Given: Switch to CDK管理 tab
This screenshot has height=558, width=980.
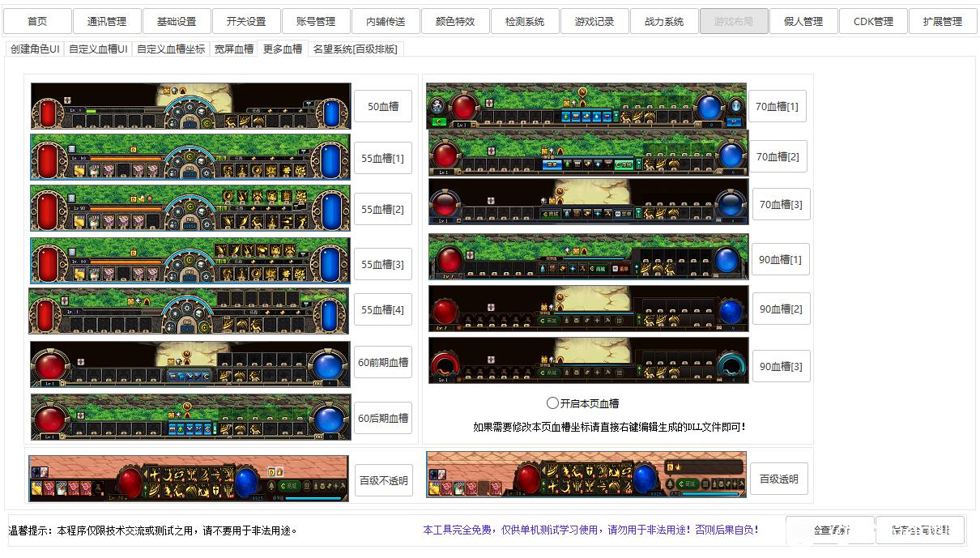Looking at the screenshot, I should click(873, 21).
